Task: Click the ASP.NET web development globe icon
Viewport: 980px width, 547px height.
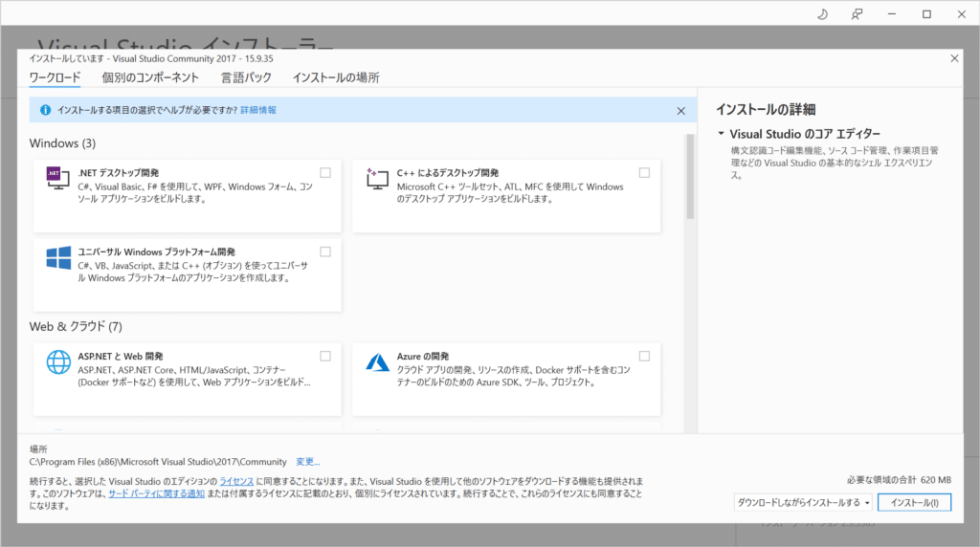Action: (58, 361)
